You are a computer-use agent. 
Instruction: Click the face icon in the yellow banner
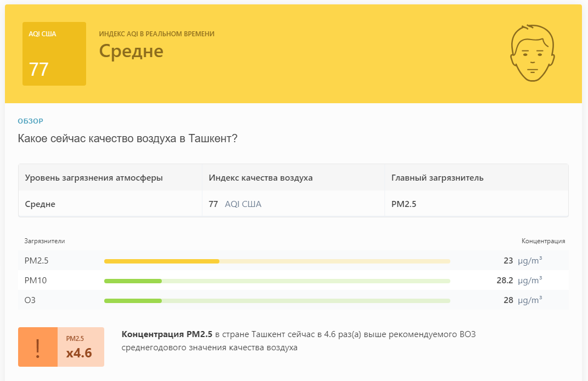coord(532,53)
